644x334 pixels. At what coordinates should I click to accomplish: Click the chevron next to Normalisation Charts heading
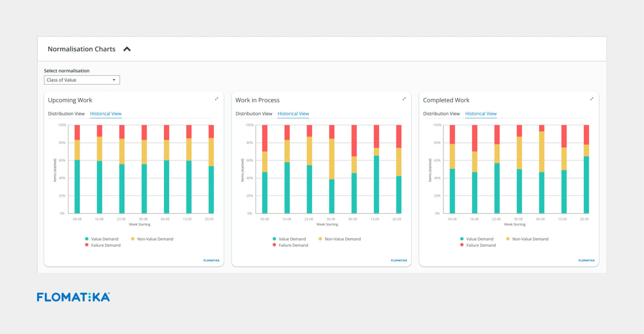click(x=127, y=49)
